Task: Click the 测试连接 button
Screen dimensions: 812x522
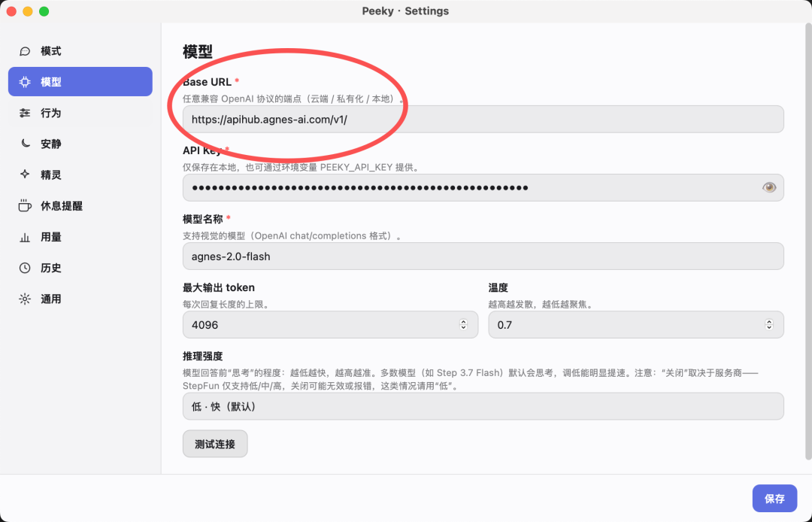Action: pyautogui.click(x=215, y=444)
